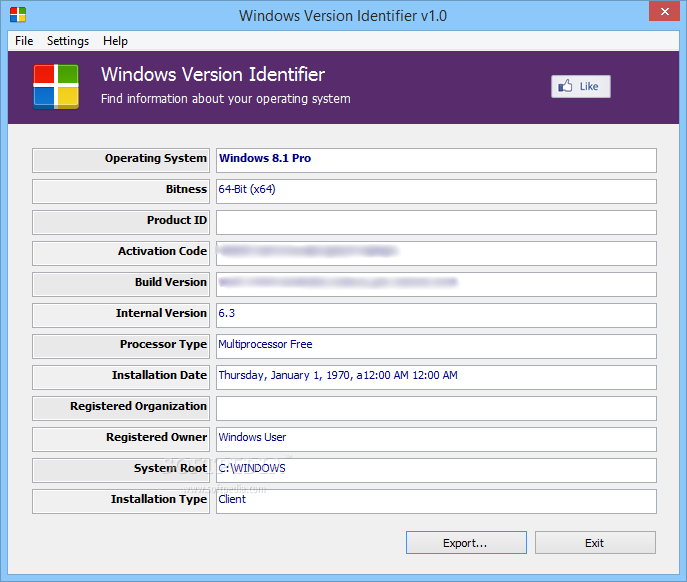Click the empty Product ID field
The image size is (687, 582).
pyautogui.click(x=436, y=223)
